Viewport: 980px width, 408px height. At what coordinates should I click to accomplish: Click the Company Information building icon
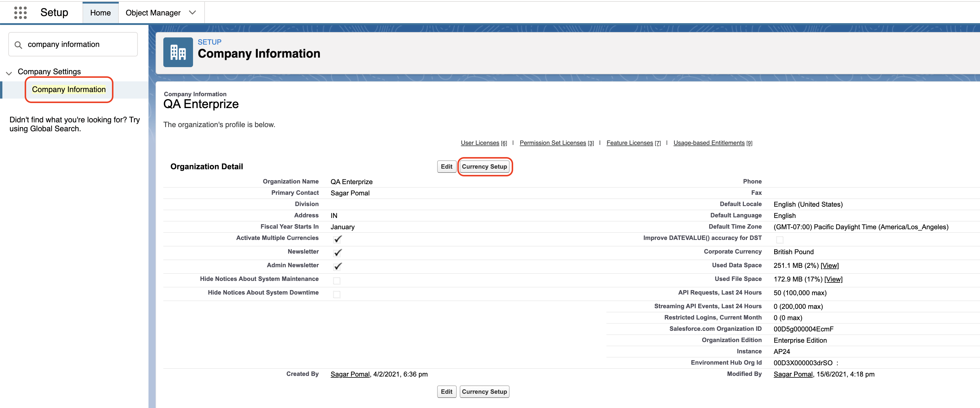(178, 53)
